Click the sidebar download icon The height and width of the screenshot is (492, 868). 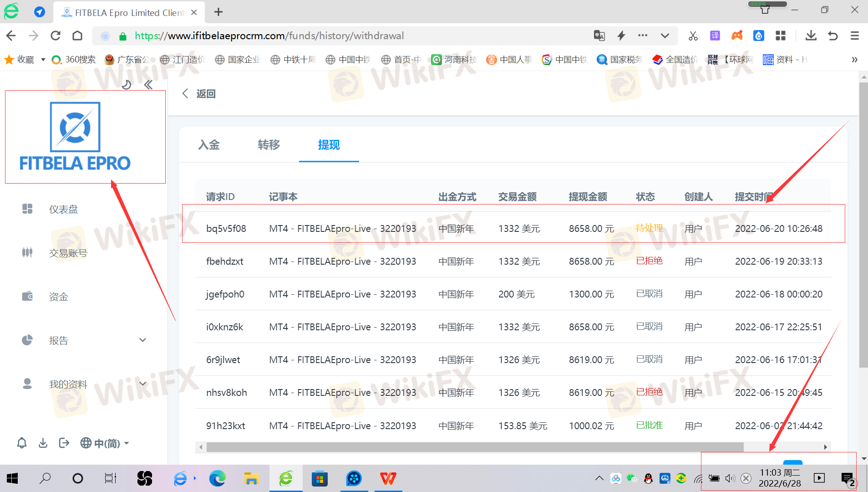43,443
